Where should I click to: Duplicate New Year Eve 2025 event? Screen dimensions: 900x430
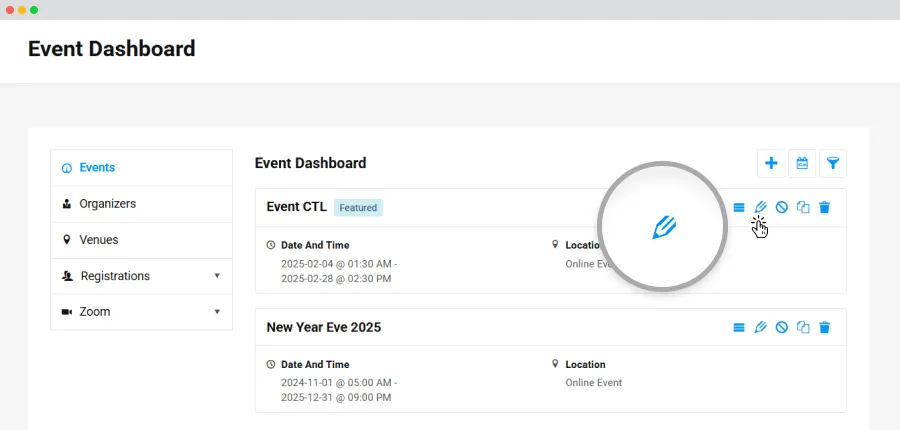coord(803,327)
